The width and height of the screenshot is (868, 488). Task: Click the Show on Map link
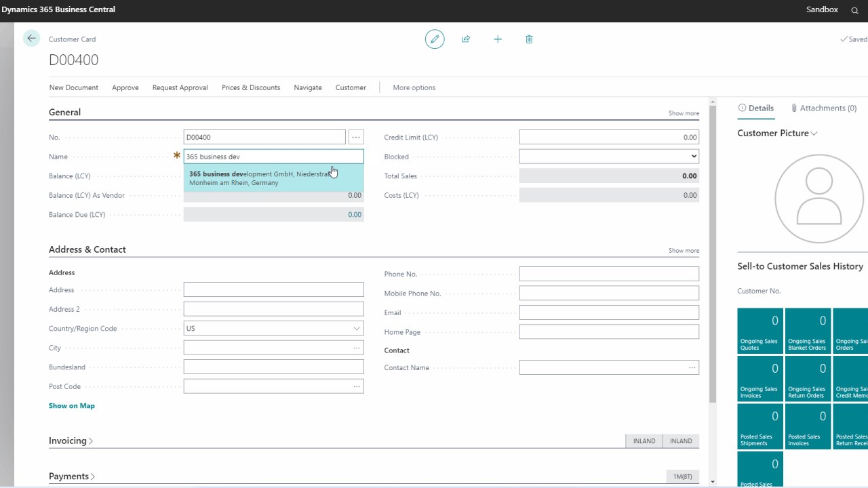(72, 406)
